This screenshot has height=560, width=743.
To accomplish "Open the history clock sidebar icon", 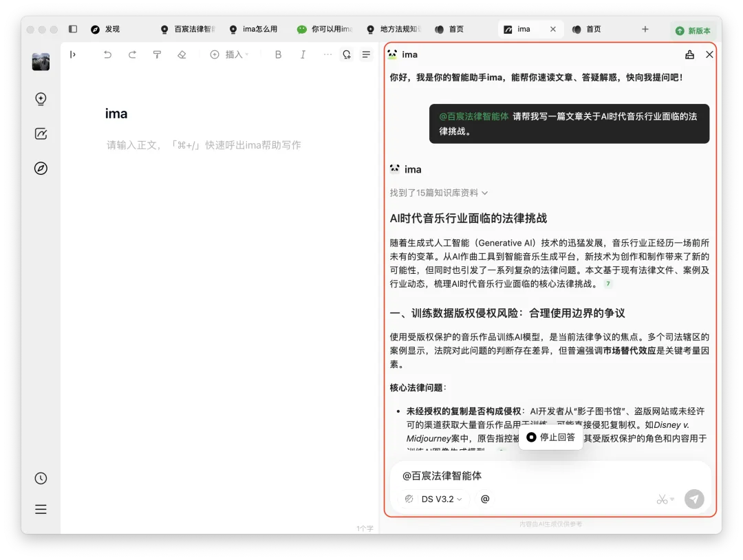I will coord(41,478).
